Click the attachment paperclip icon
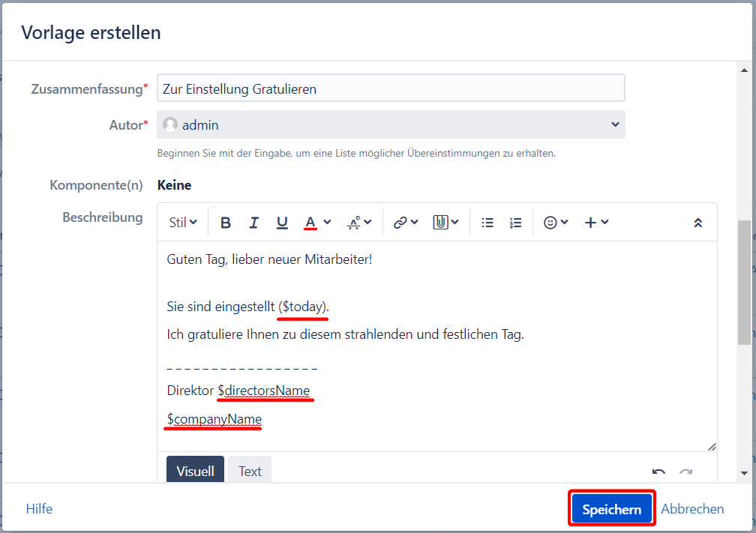 click(441, 223)
